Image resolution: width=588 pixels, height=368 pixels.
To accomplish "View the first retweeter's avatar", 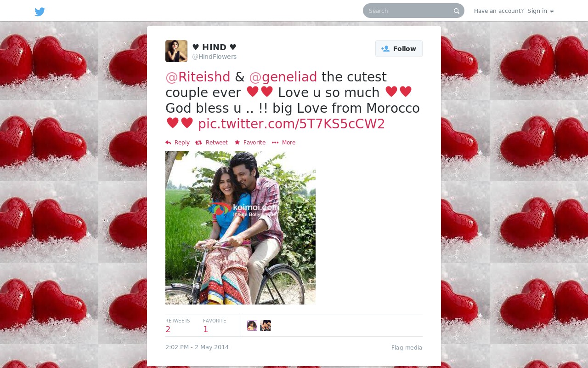I will point(252,326).
